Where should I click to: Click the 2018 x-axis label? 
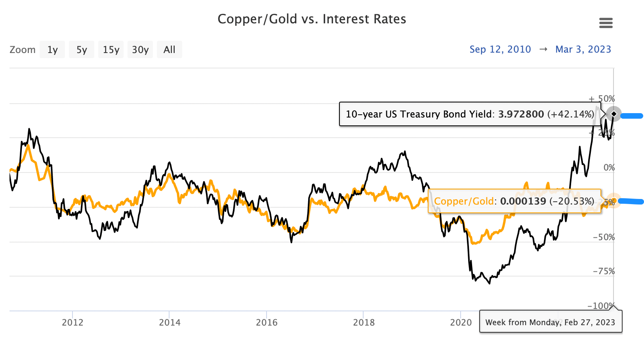(x=364, y=322)
